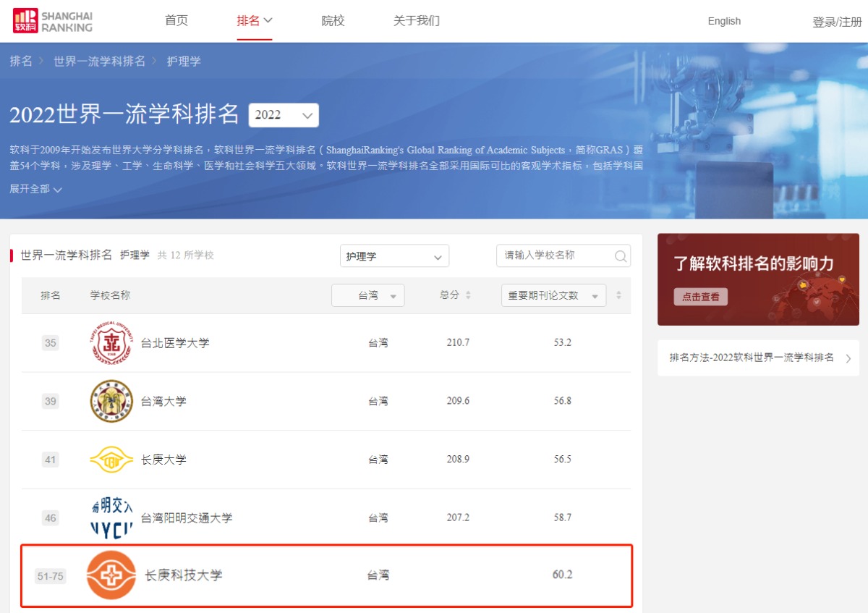Click the 点击查看 banner button
The image size is (868, 613).
(701, 297)
